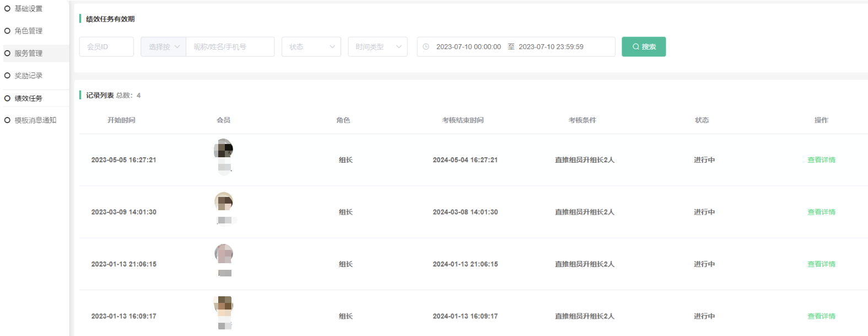View 查看详情 for the 2023-05-05 record
868x336 pixels.
(821, 160)
